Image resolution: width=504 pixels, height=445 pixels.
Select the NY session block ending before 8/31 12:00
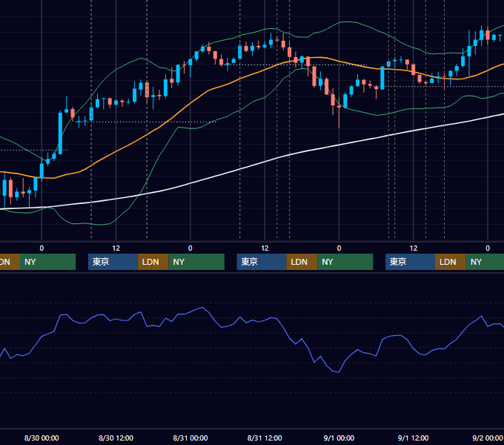196,262
